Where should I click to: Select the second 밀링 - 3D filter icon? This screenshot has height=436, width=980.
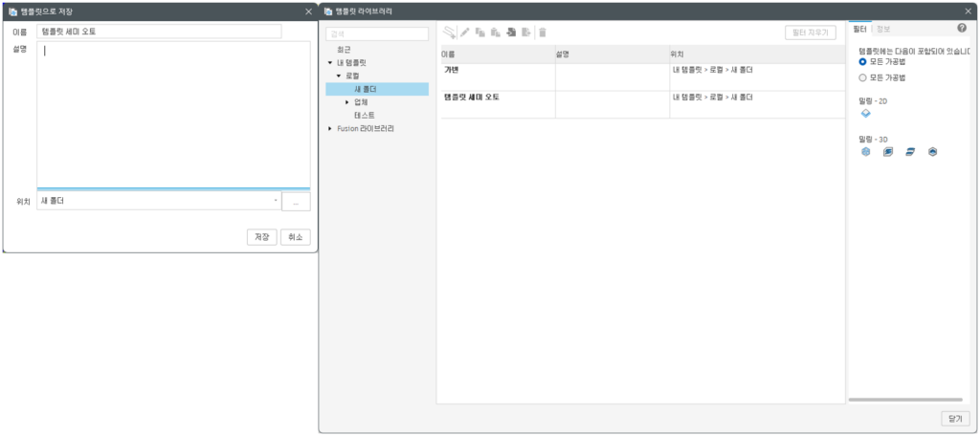coord(887,152)
